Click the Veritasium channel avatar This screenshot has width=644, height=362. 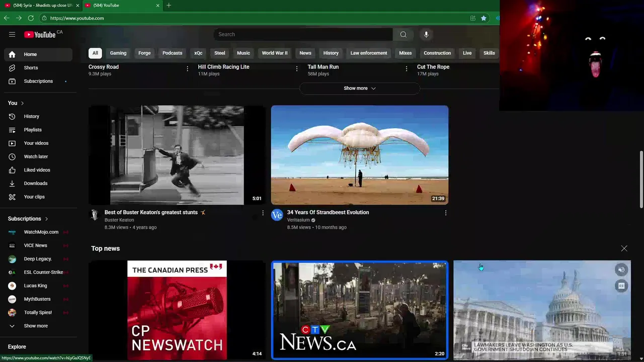point(277,215)
